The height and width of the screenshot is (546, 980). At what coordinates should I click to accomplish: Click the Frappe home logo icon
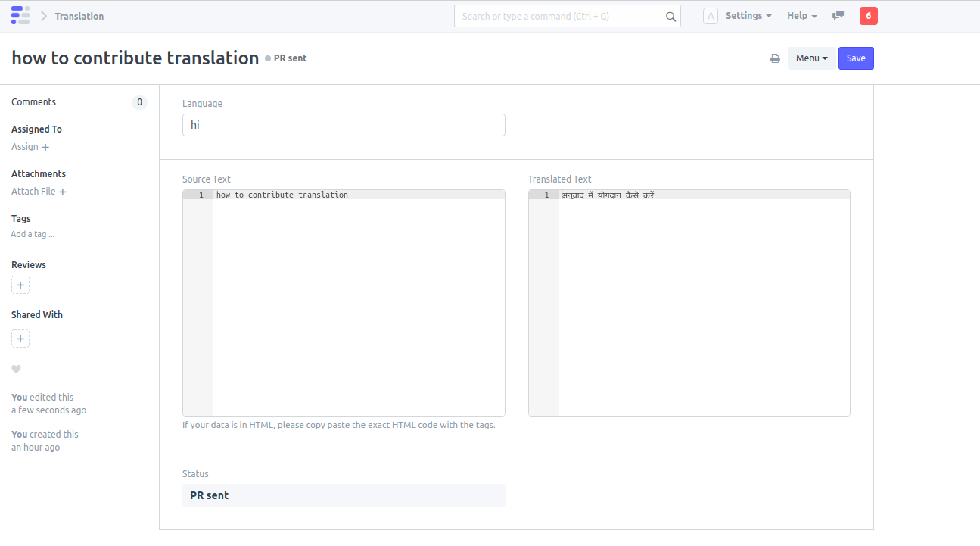[20, 16]
